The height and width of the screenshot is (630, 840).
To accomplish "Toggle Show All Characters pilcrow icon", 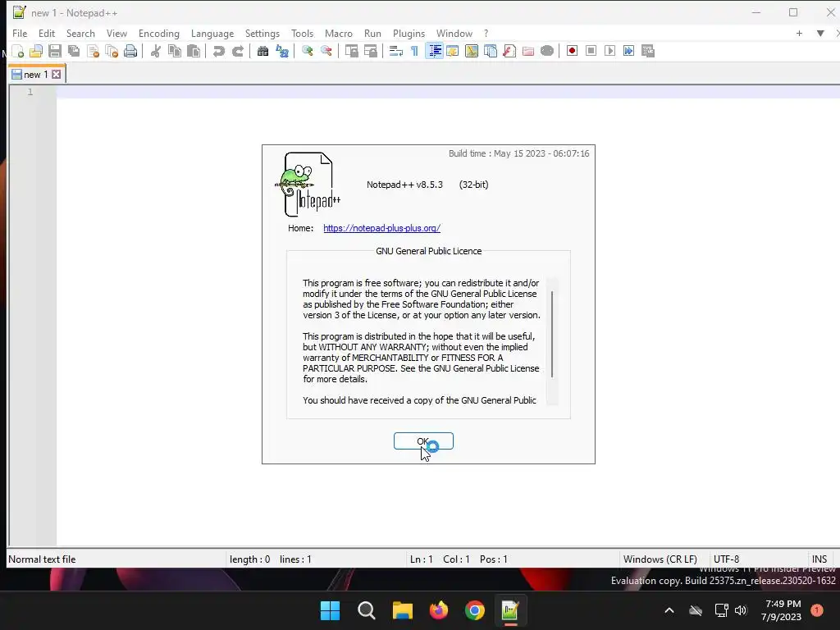I will click(x=414, y=51).
